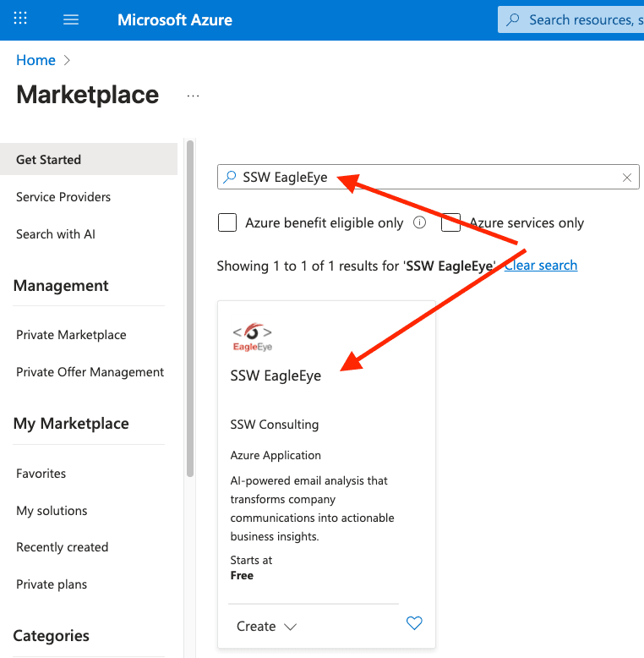Image resolution: width=644 pixels, height=658 pixels.
Task: Go to Home breadcrumb
Action: pyautogui.click(x=35, y=60)
